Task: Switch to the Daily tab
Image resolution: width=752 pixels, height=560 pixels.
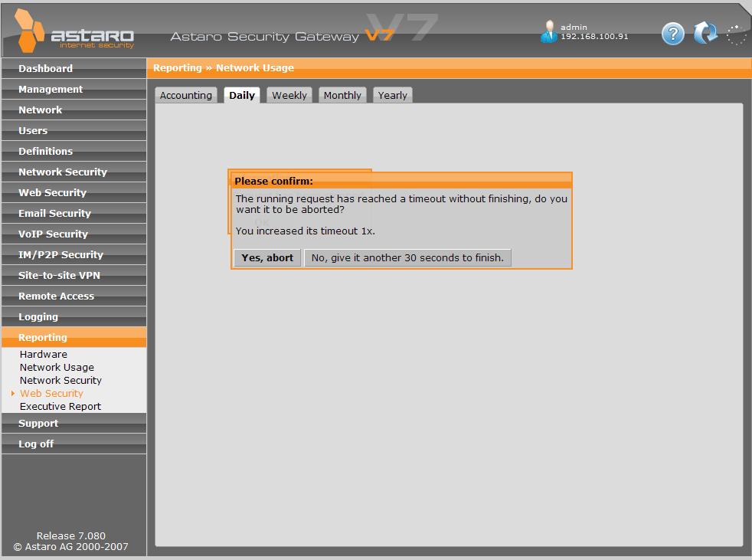Action: point(242,95)
